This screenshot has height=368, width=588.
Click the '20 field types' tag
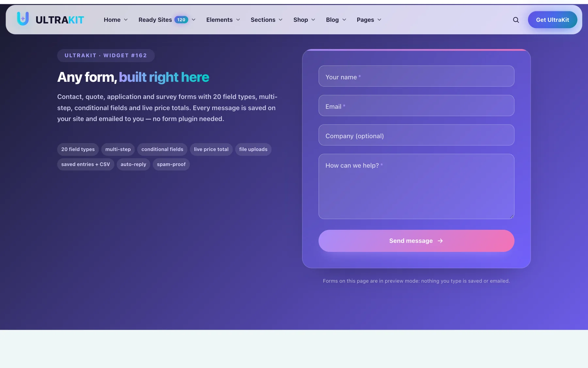pos(78,149)
